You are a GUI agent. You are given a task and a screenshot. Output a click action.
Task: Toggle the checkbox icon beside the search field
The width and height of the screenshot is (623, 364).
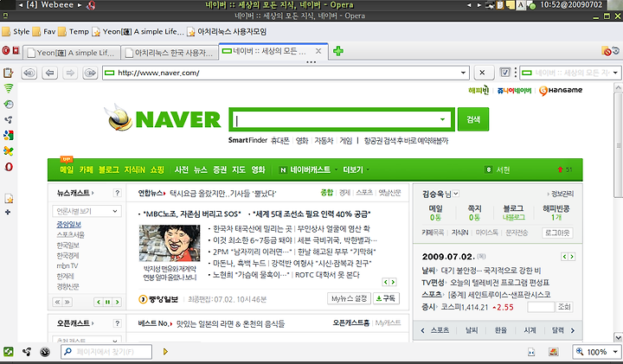(504, 73)
